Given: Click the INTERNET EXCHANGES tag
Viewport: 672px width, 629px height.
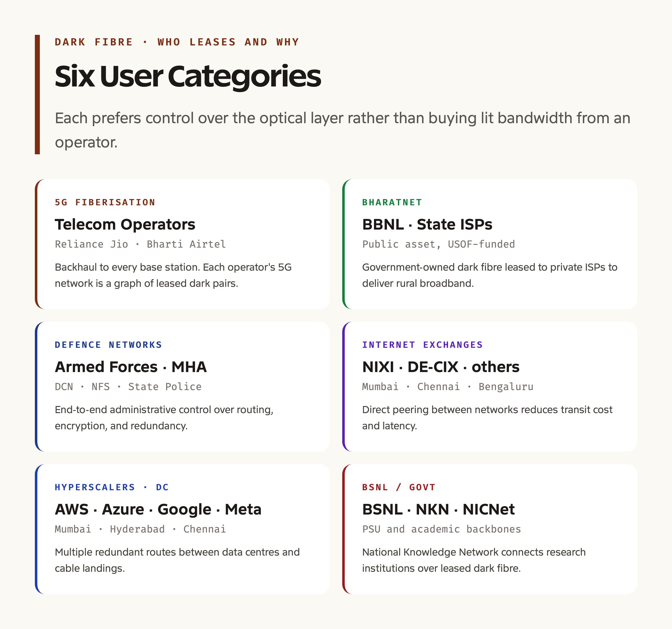Looking at the screenshot, I should click(x=422, y=345).
